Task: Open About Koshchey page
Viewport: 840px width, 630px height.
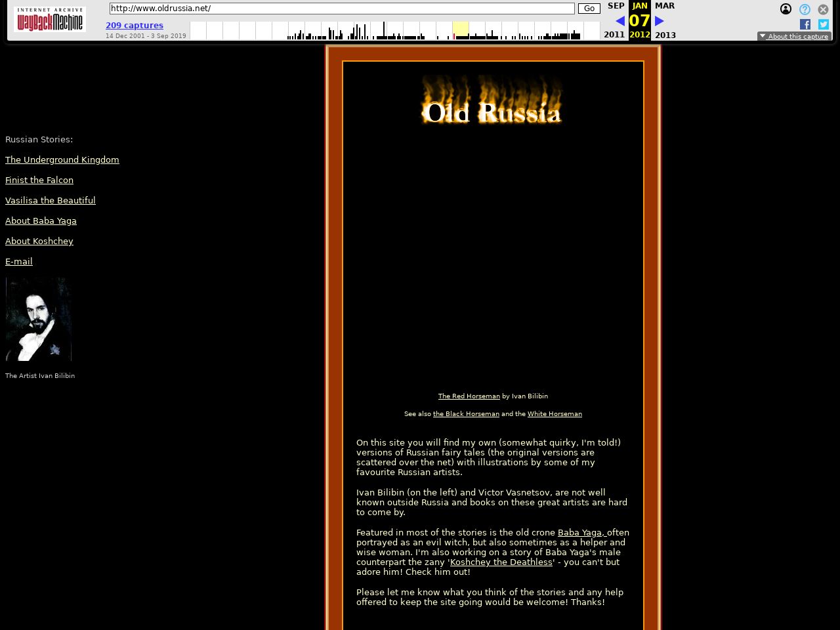Action: [x=39, y=241]
